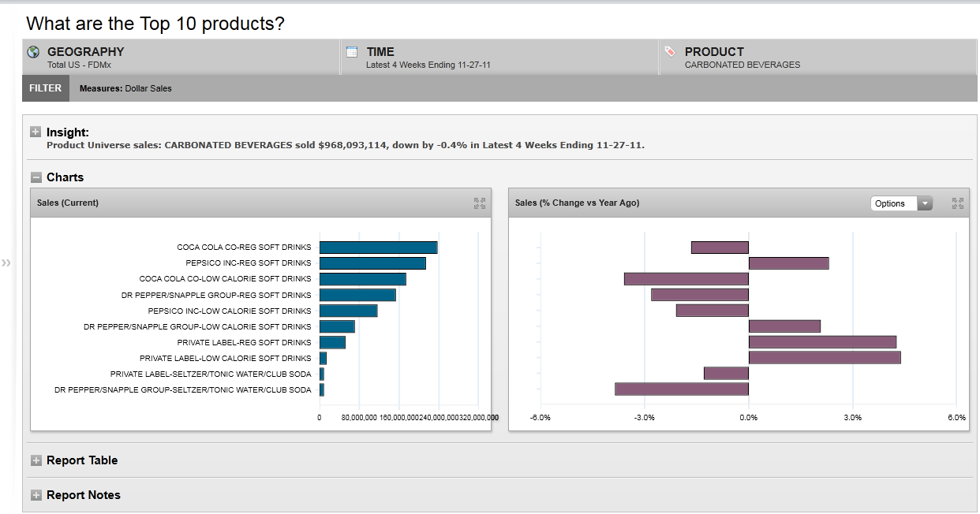This screenshot has width=980, height=514.
Task: Expand the left side panel arrows
Action: [x=7, y=263]
